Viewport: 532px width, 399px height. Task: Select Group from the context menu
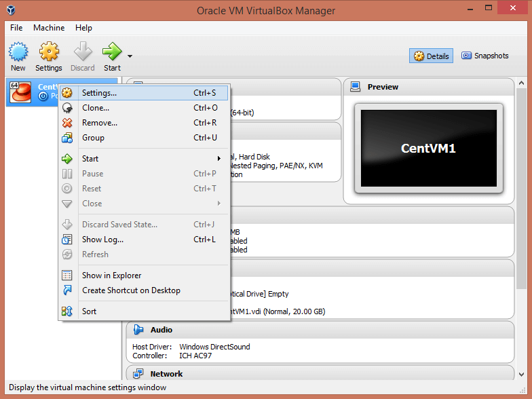click(93, 138)
